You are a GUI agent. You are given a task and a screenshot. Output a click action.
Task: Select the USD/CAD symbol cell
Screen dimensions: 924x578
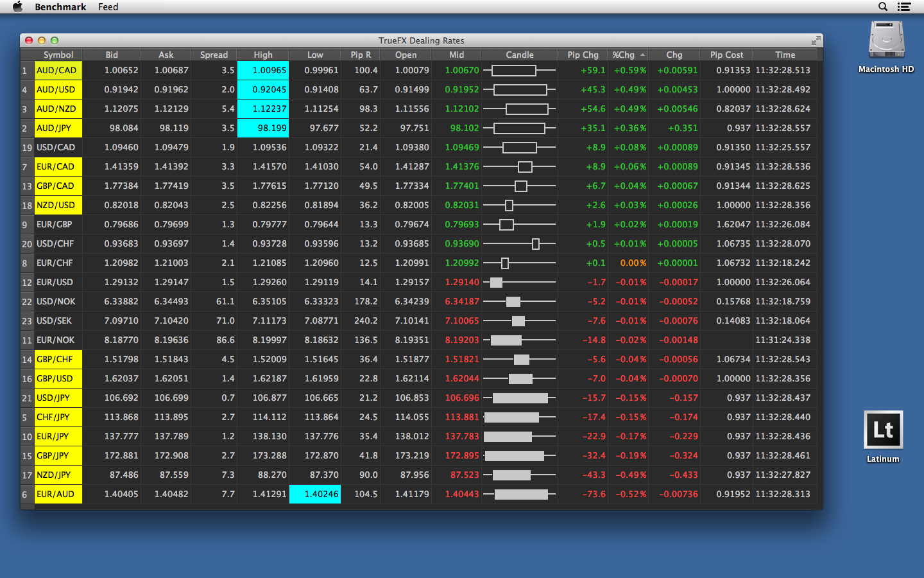tap(58, 147)
